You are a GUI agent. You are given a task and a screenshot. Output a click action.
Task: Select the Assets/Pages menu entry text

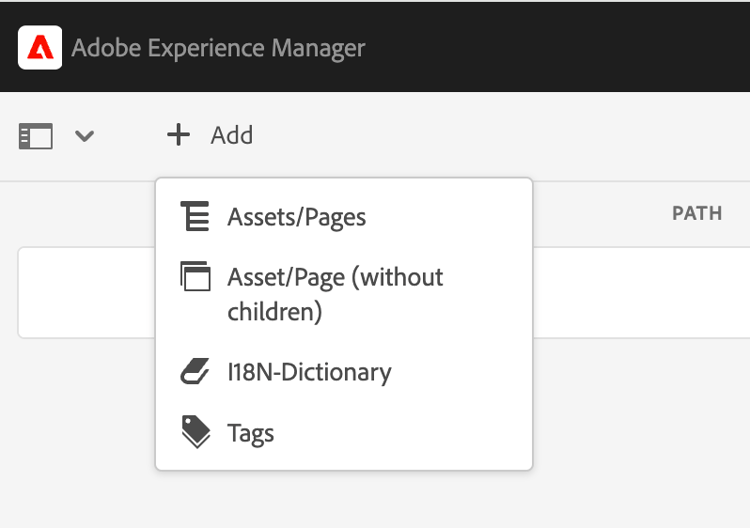pyautogui.click(x=296, y=217)
